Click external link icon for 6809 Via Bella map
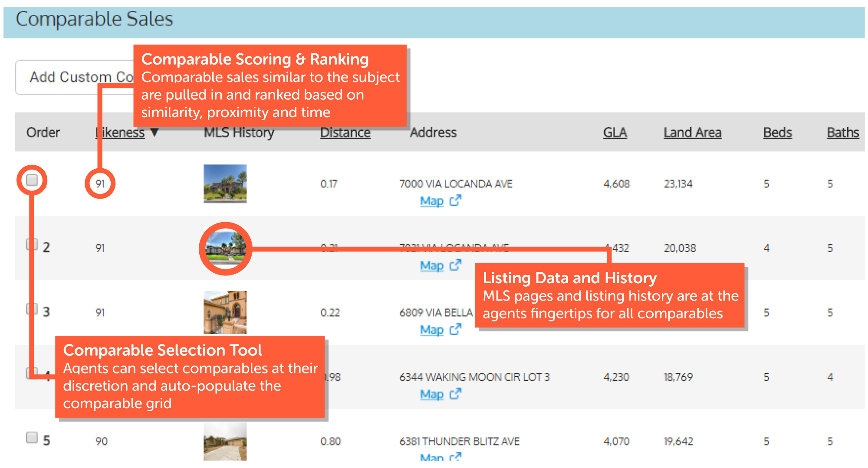 click(455, 330)
